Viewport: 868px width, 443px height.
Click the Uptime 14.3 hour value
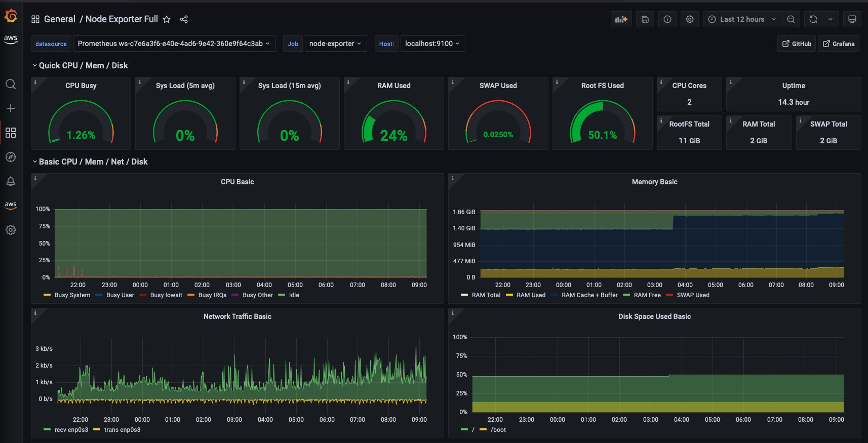(x=794, y=102)
